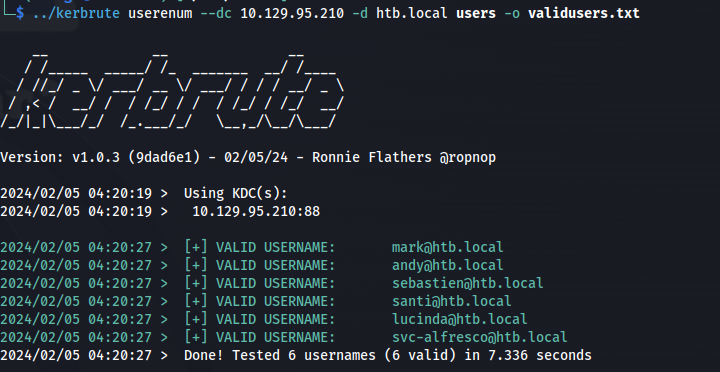Select the commit hash (9dad6e1)

pos(164,158)
